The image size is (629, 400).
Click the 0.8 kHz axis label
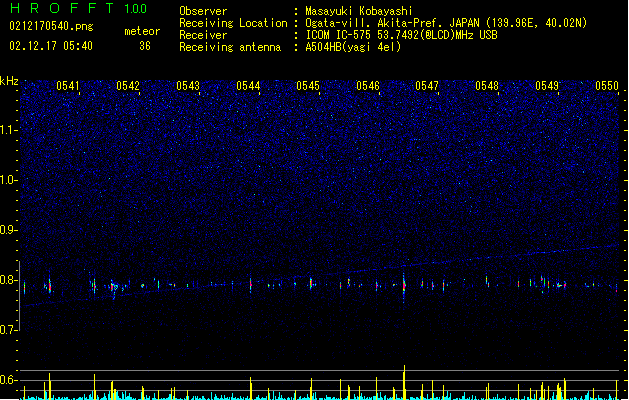click(x=8, y=280)
